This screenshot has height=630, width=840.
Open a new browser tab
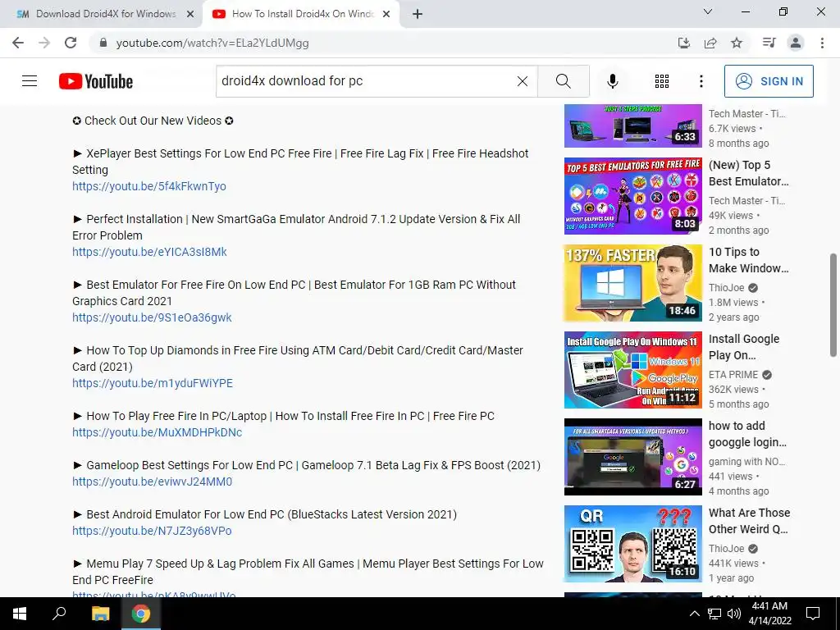click(418, 15)
